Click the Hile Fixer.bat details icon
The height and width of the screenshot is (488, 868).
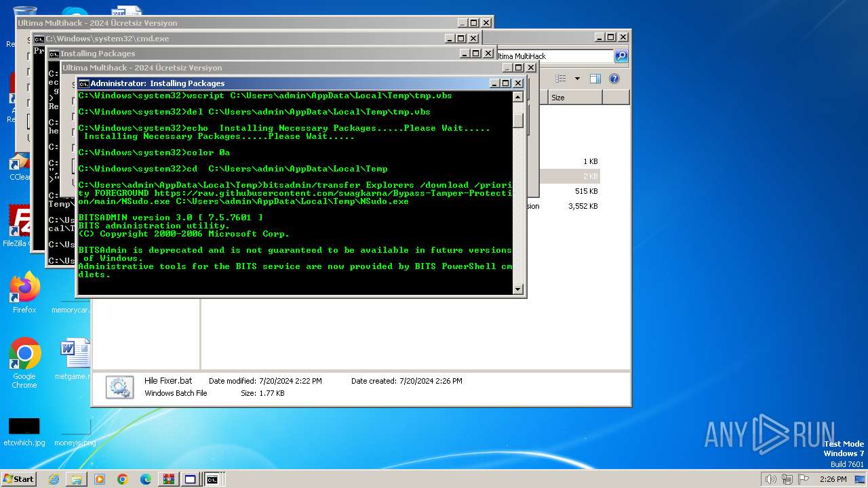(119, 387)
